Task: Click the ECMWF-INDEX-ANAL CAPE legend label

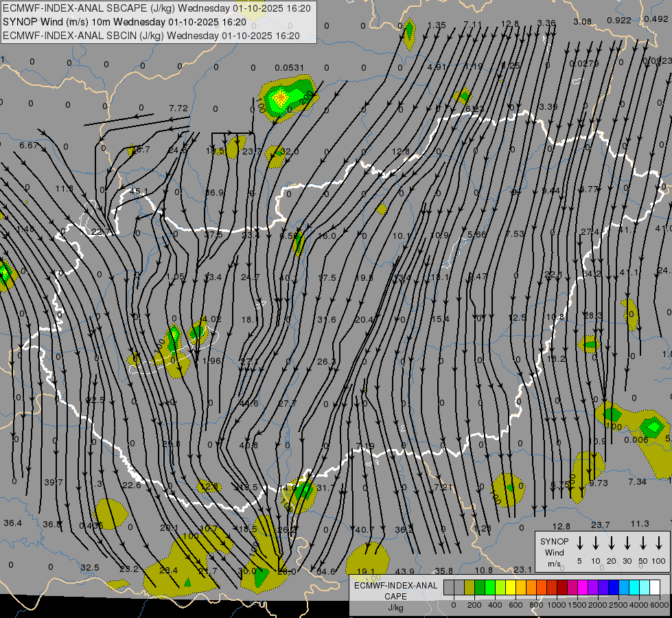Action: point(395,591)
